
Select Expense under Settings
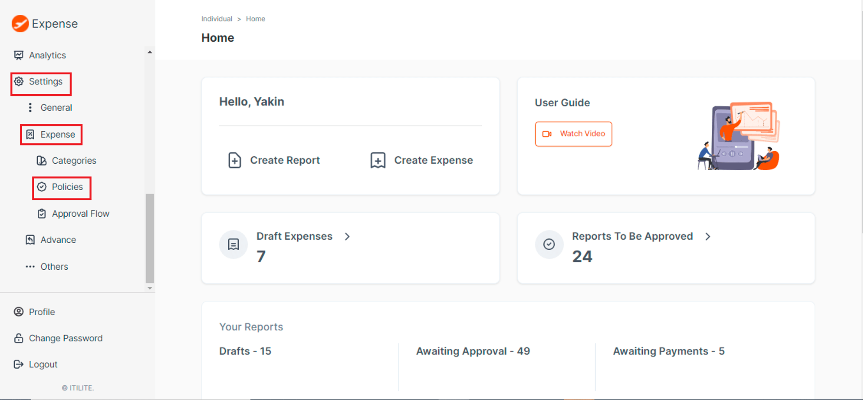(x=58, y=134)
